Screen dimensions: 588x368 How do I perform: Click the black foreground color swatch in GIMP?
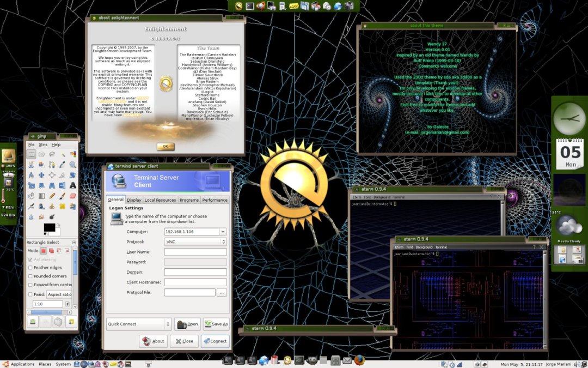point(50,227)
